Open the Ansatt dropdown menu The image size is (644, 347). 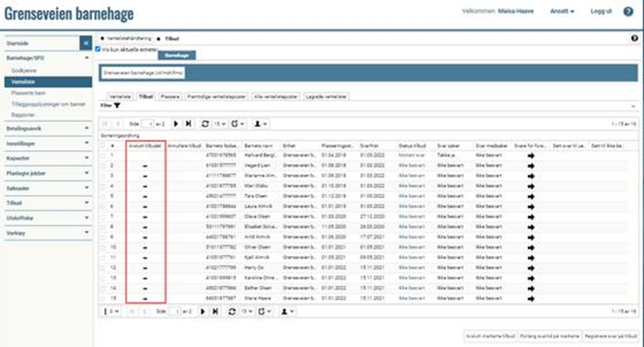pos(562,12)
